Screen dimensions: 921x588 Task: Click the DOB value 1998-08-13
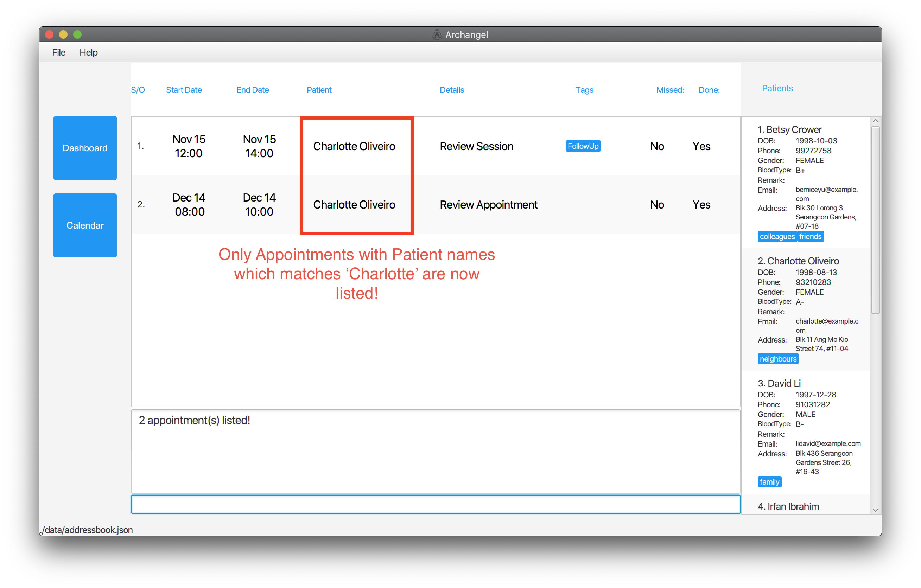coord(816,272)
